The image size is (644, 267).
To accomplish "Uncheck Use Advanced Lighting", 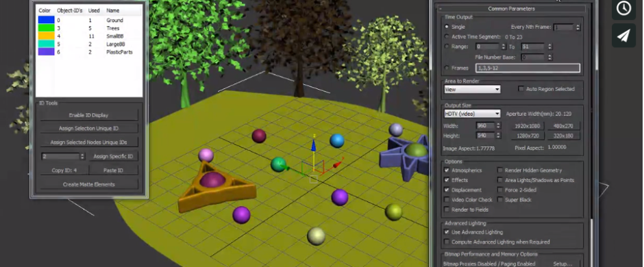I will (447, 232).
